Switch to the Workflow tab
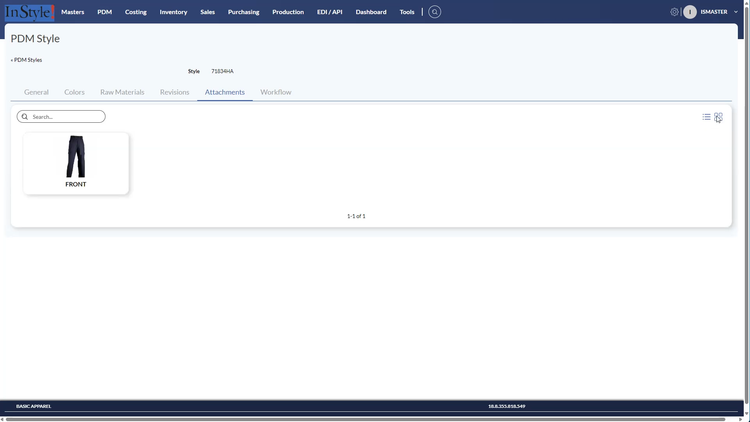This screenshot has width=750, height=422. [276, 92]
